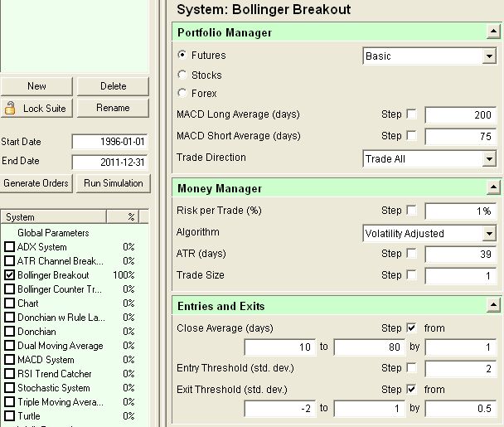Click the End Date field

pyautogui.click(x=109, y=163)
